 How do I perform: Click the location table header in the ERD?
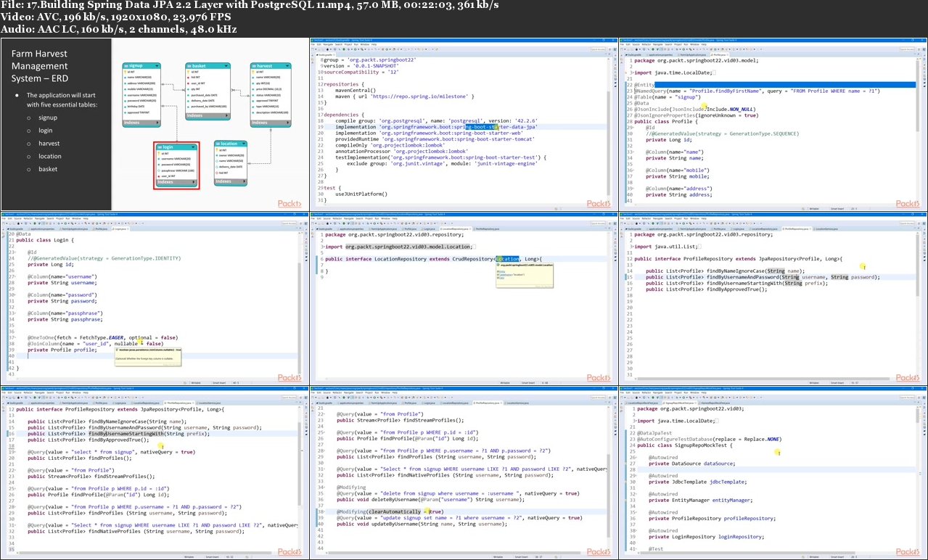tap(230, 144)
